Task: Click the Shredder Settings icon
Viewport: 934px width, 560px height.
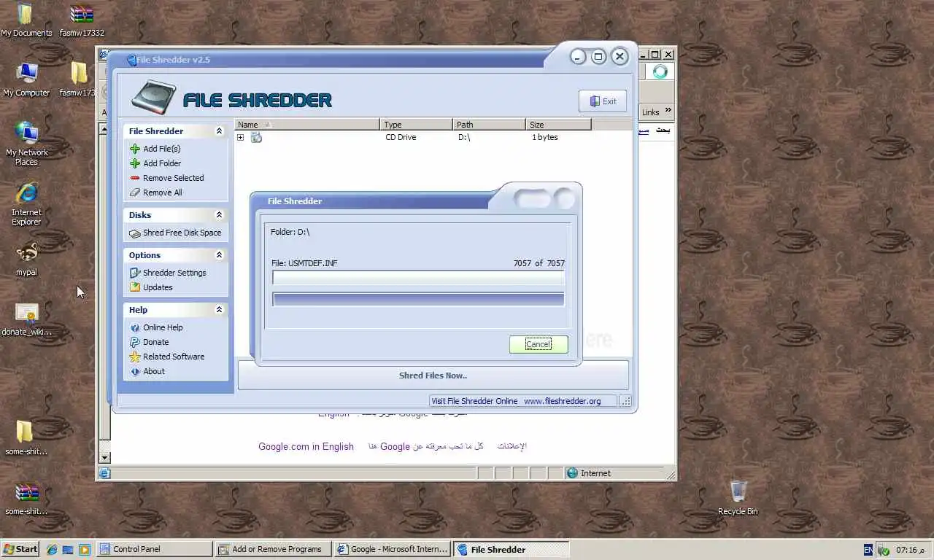Action: (x=134, y=273)
